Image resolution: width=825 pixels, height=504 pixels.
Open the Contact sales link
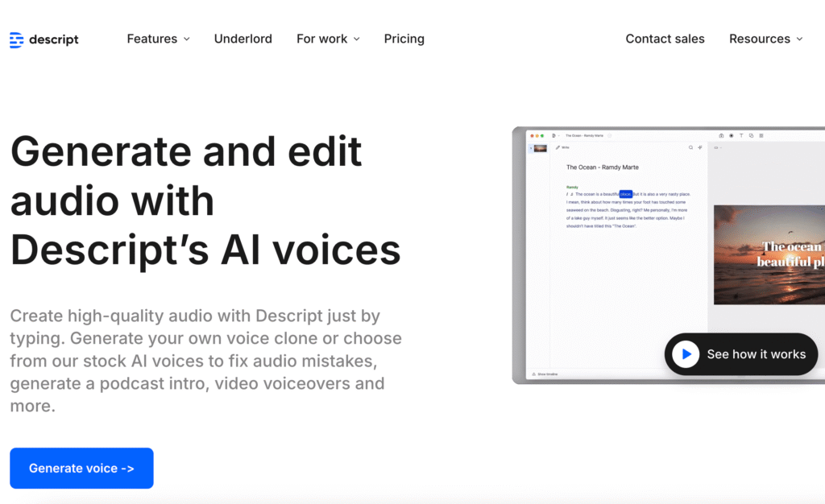point(665,39)
